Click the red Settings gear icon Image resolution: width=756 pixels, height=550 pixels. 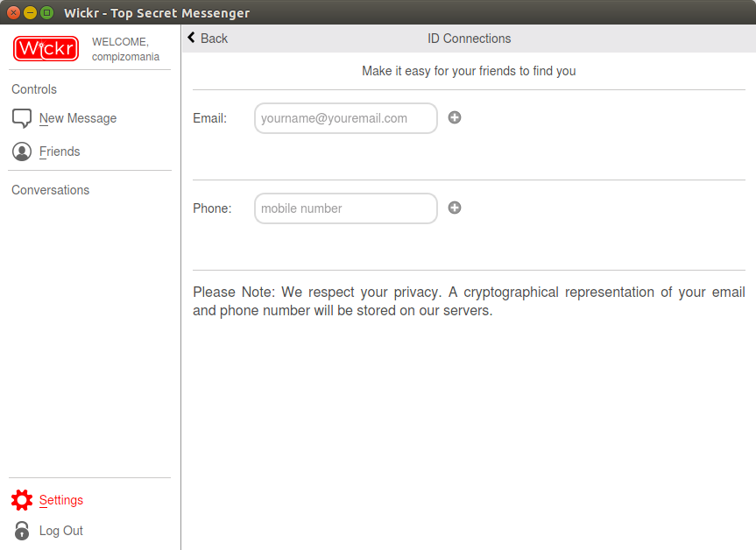(x=22, y=500)
